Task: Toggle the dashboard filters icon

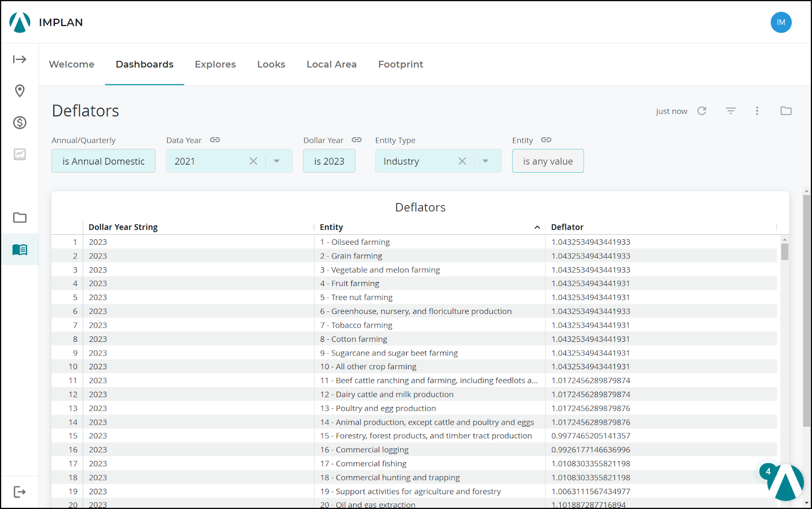Action: [x=730, y=111]
